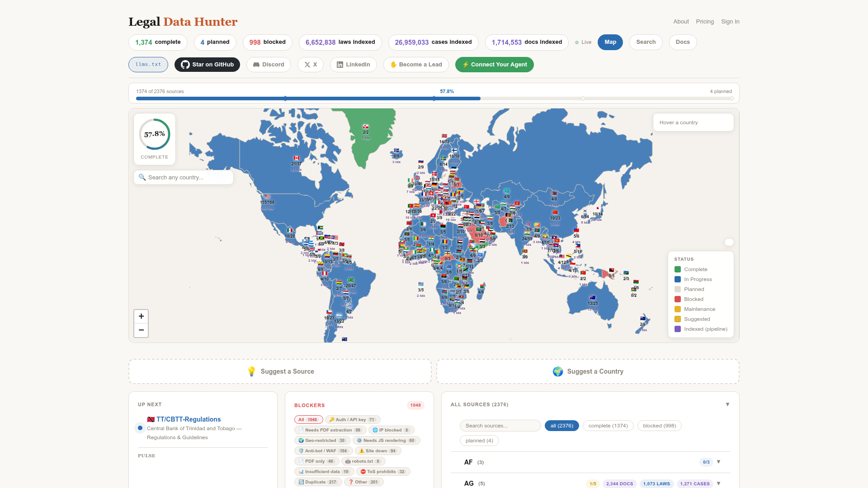Click the magnifier icon in country search
Image resolution: width=868 pixels, height=488 pixels.
coord(142,177)
